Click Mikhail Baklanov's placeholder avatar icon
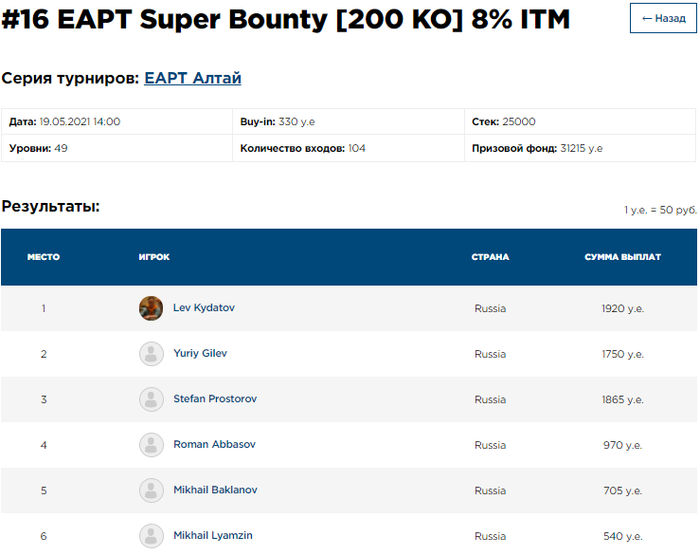Viewport: 700px width, 555px height. [x=151, y=490]
